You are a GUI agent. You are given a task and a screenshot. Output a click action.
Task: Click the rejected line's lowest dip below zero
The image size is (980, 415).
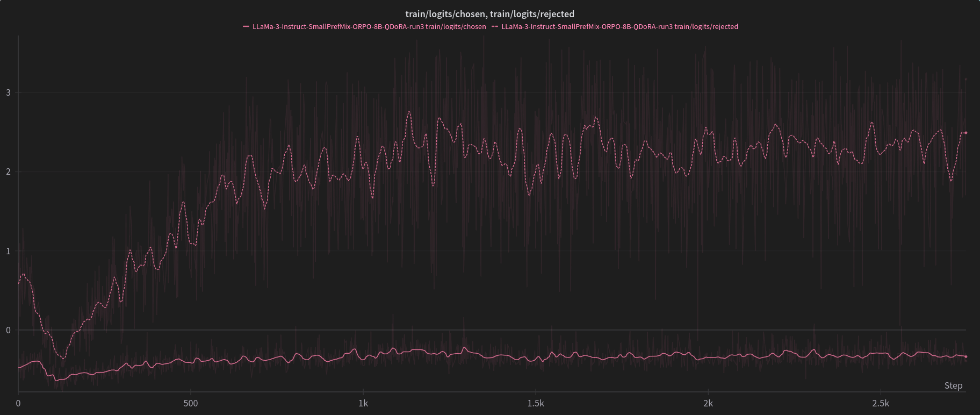tap(64, 359)
